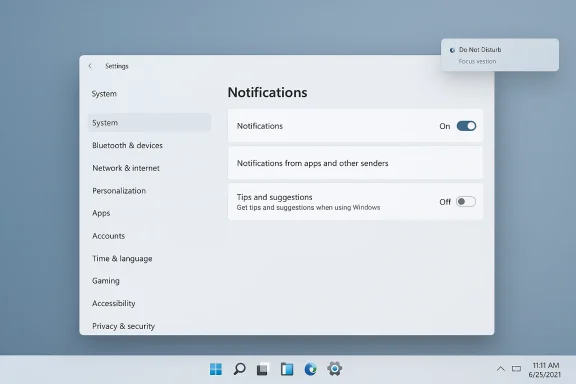Click the Notifications page heading

267,92
